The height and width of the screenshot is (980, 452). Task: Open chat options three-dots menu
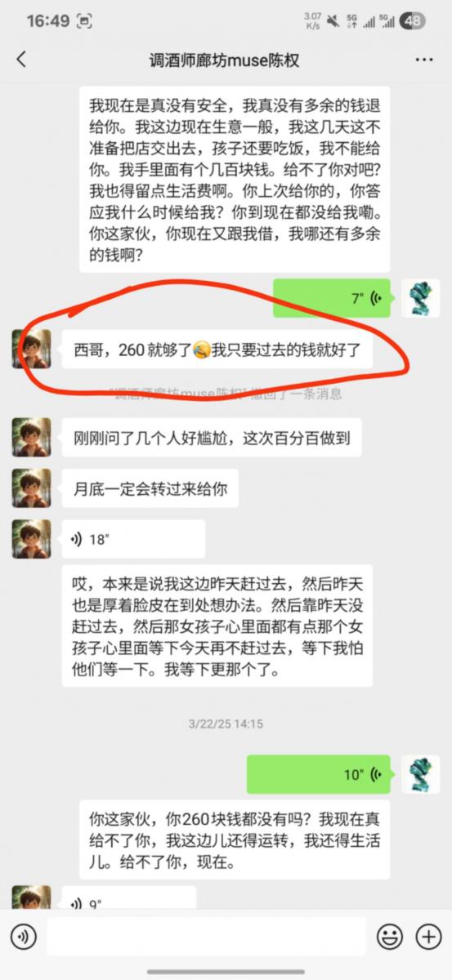423,60
